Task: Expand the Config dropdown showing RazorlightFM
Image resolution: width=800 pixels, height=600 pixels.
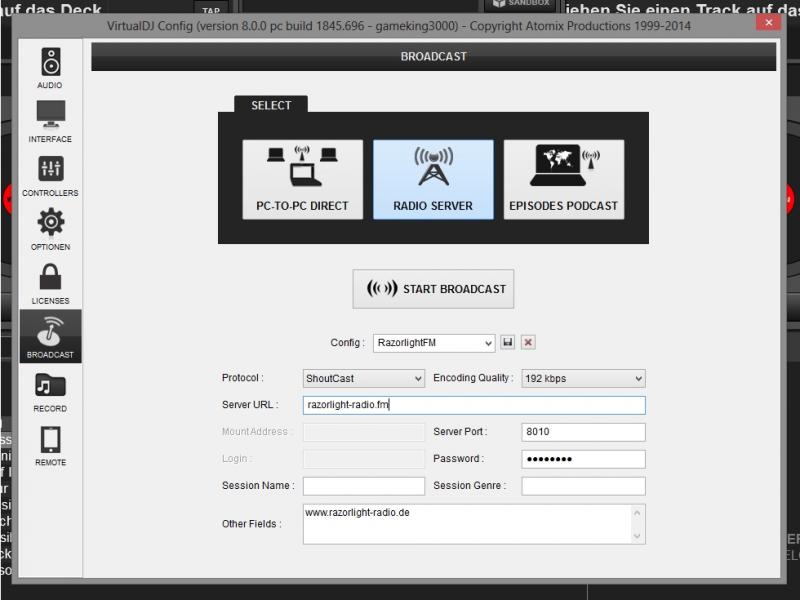Action: (x=434, y=343)
